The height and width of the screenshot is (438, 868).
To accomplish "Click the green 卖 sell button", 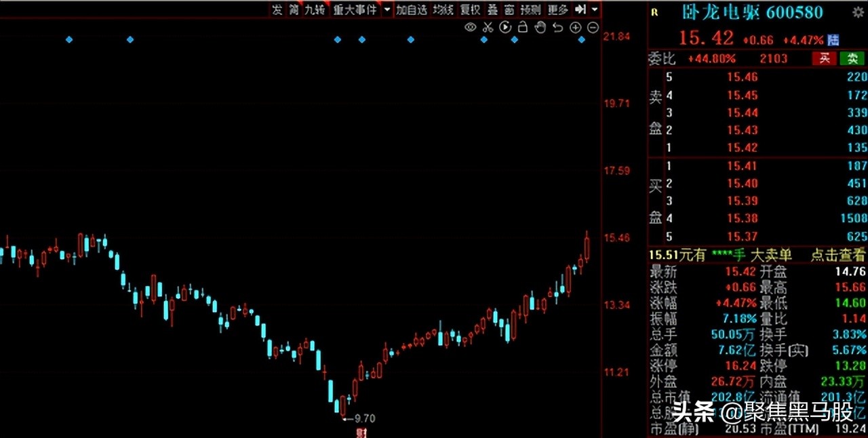I will click(852, 58).
